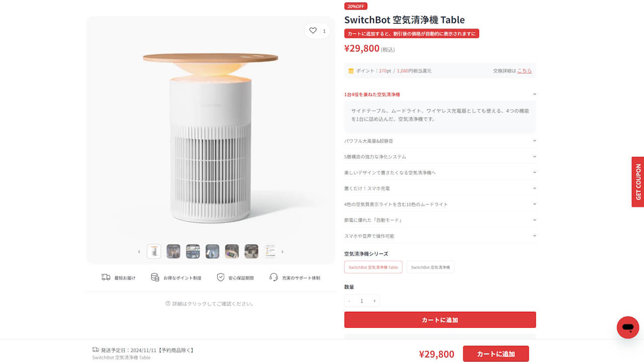This screenshot has height=362, width=644.
Task: Open the GET COUPON side tab
Action: tap(638, 182)
